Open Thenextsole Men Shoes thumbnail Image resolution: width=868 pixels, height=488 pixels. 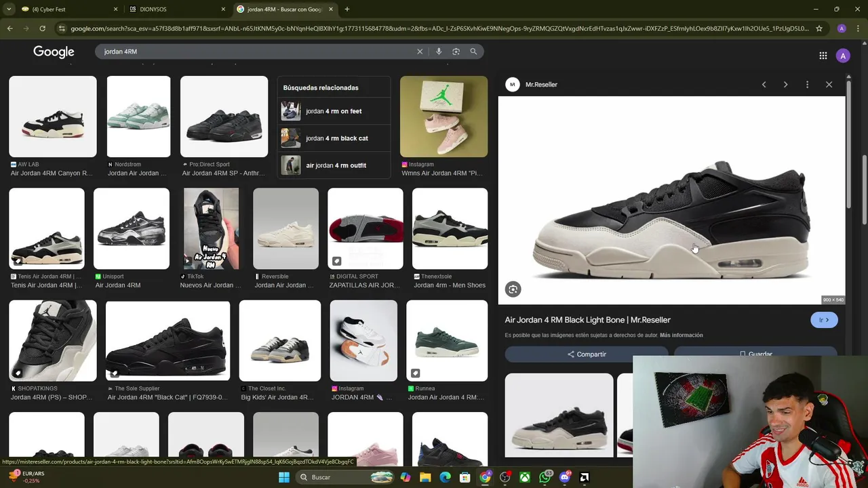[450, 228]
